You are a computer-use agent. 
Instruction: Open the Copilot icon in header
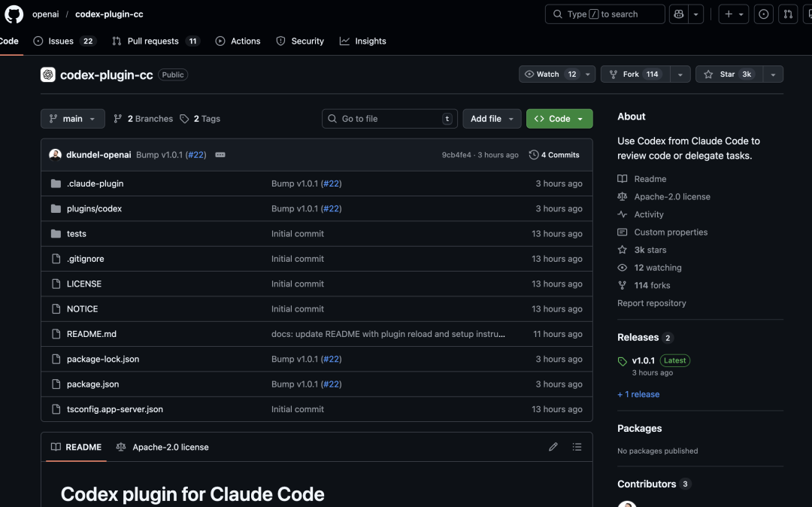[679, 14]
